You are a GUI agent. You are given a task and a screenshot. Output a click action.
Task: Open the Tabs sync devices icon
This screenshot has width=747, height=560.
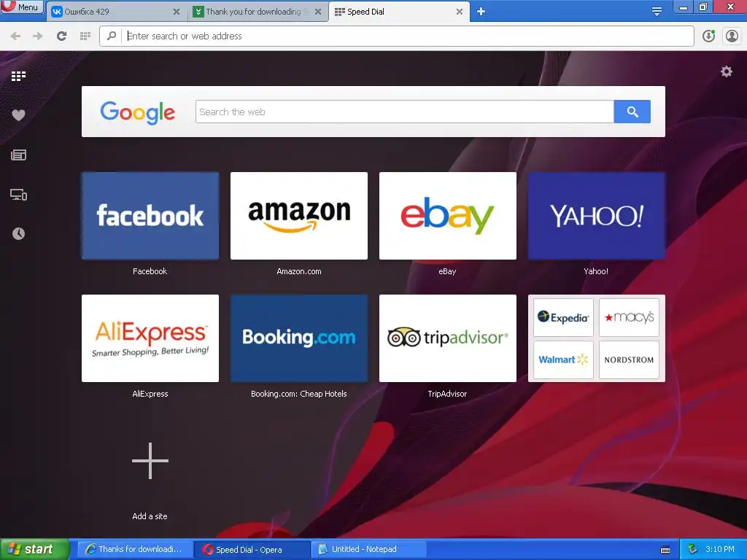[x=18, y=194]
